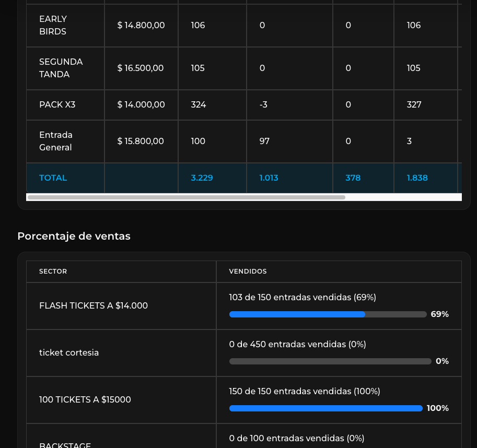The height and width of the screenshot is (448, 477).
Task: Click the 69% progress bar for FLASH TICKETS
Action: tap(328, 314)
